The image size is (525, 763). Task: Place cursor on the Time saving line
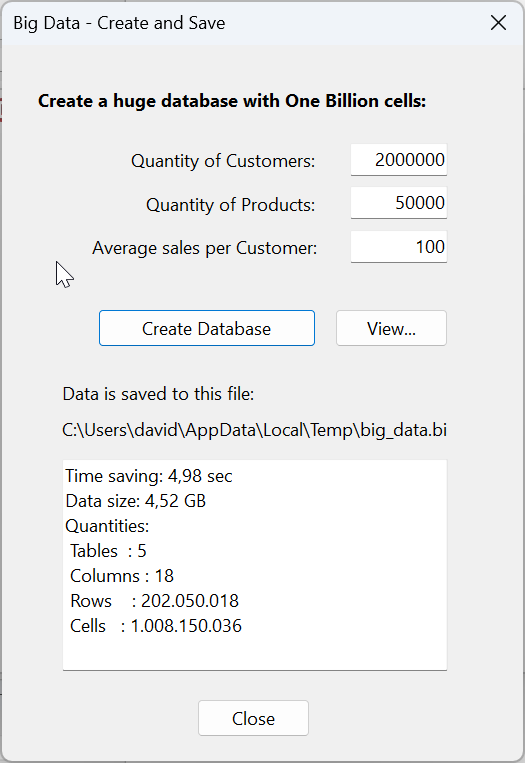(149, 476)
